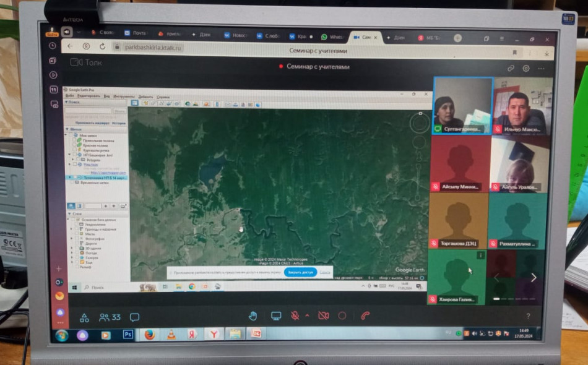The image size is (588, 365).
Task: Expand the Polygons folder node
Action: [73, 159]
